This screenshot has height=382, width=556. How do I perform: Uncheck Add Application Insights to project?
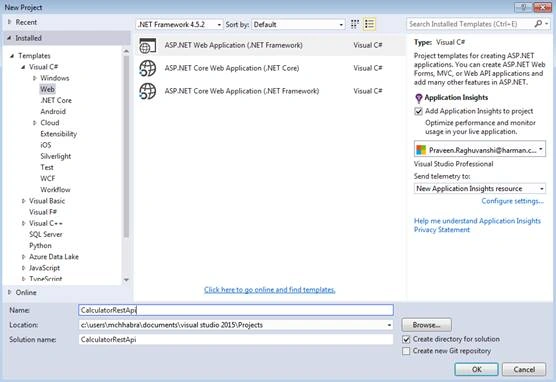pos(418,111)
